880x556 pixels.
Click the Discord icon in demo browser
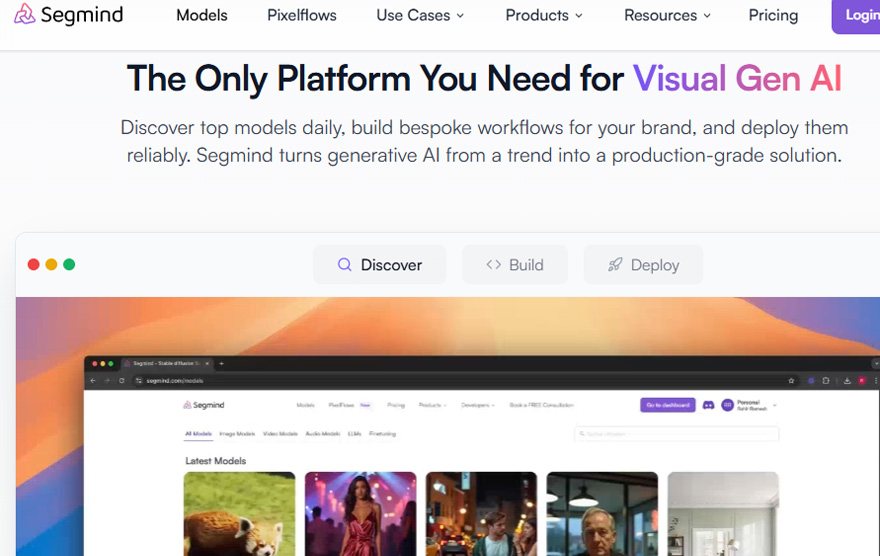(x=708, y=405)
